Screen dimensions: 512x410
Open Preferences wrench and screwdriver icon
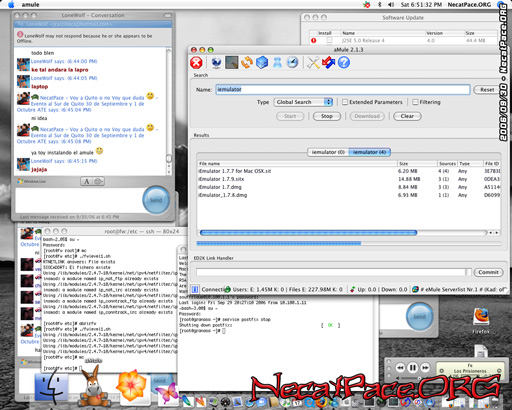coord(313,63)
